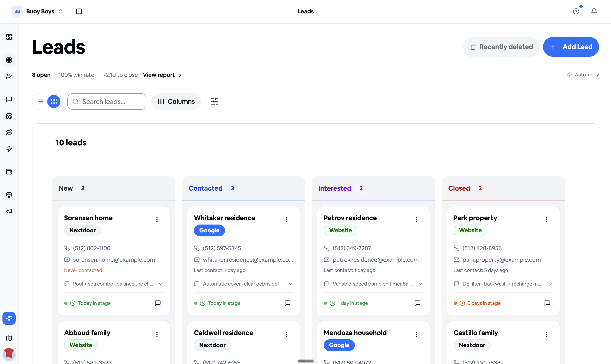
Task: Click the Search leads input field
Action: click(107, 101)
